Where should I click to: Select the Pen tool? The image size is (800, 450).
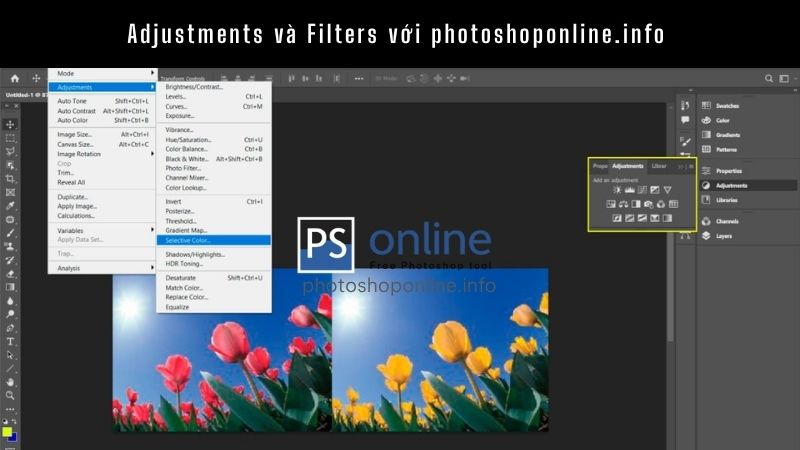[x=10, y=328]
